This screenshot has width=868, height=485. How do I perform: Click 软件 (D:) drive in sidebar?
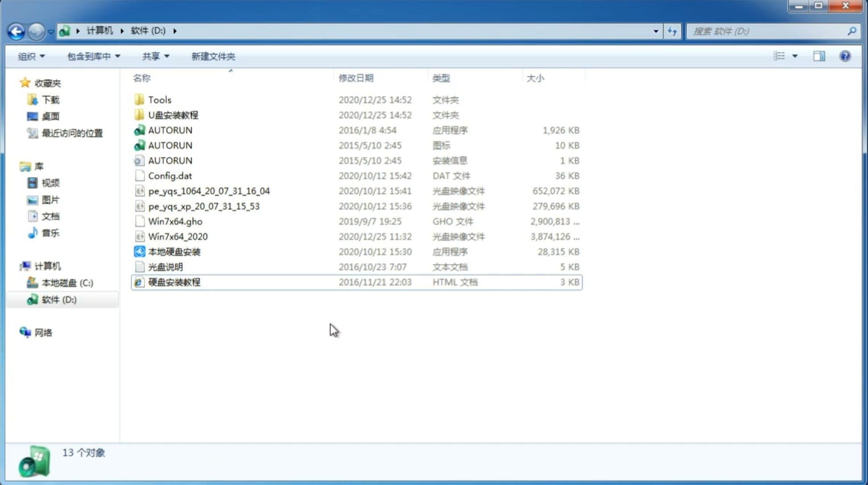point(59,299)
